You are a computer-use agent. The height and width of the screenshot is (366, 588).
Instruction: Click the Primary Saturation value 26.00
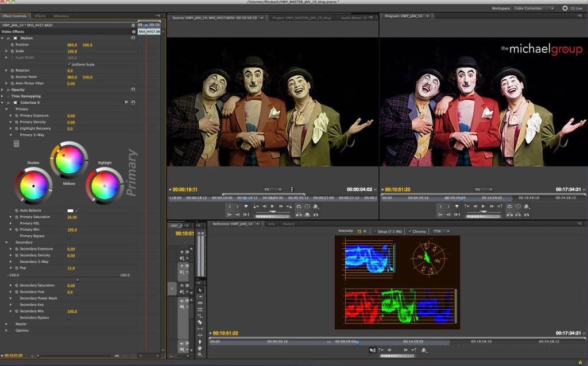(x=72, y=217)
